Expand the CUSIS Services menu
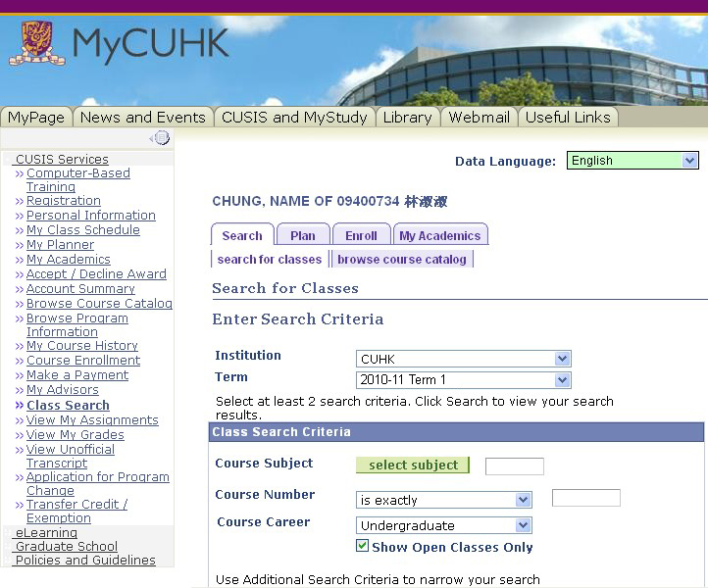The image size is (708, 588). [62, 160]
